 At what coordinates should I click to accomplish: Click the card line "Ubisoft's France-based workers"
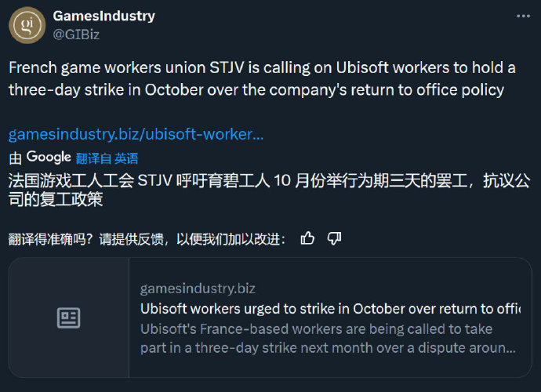(317, 328)
